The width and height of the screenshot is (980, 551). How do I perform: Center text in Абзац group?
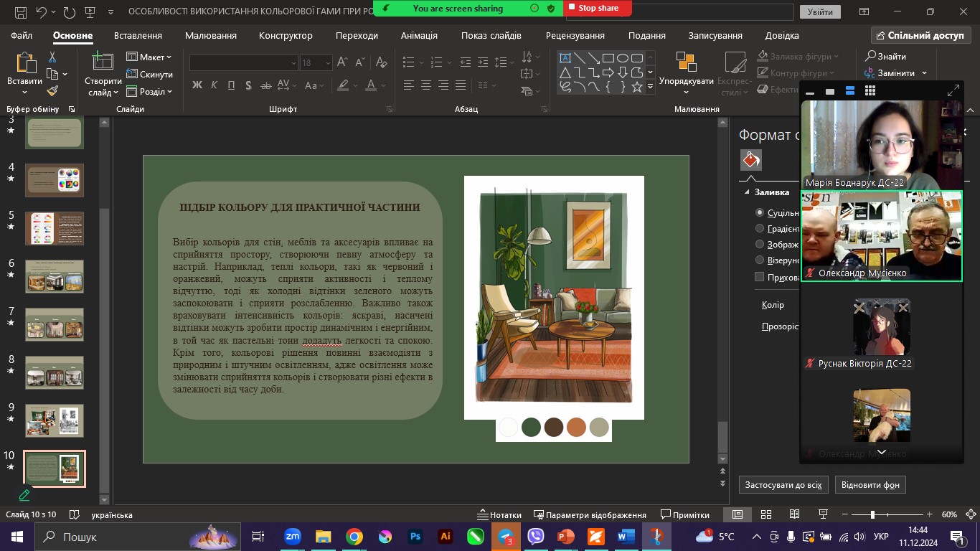pos(426,85)
